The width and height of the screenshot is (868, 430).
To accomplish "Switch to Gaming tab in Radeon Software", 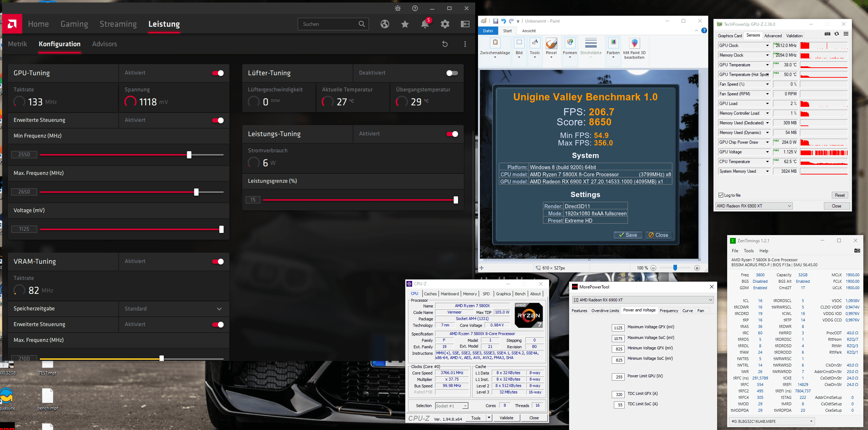I will (74, 24).
